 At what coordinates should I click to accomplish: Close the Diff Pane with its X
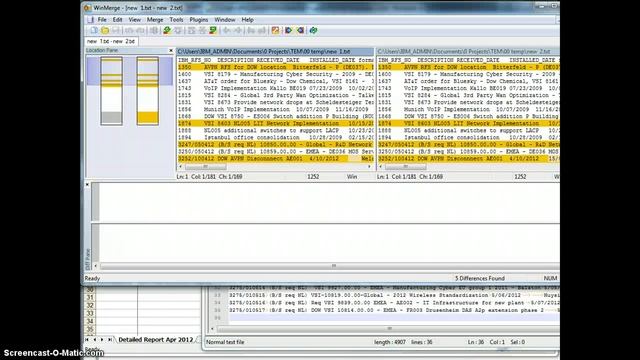[87, 185]
